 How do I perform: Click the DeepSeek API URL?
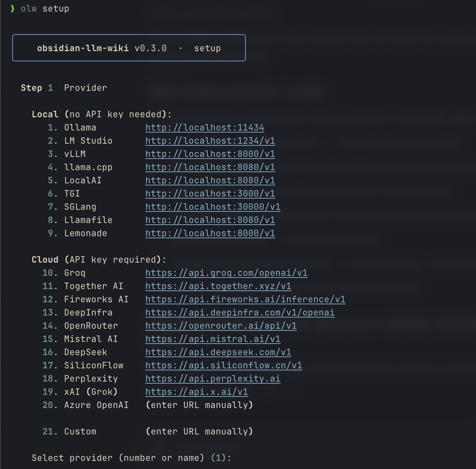pos(218,352)
